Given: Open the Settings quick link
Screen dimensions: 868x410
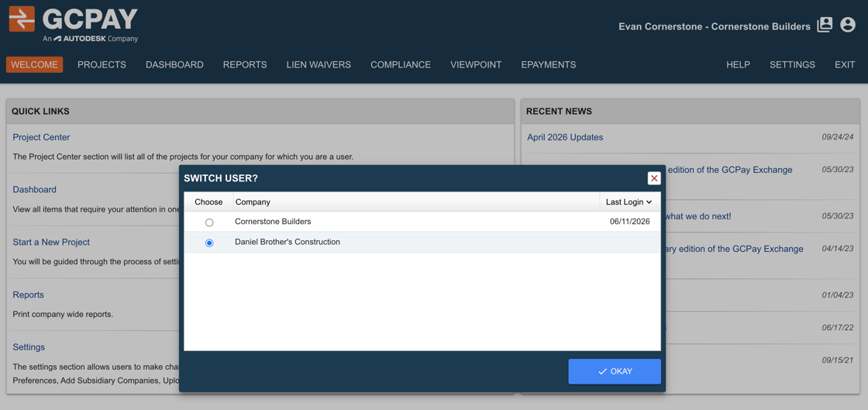Looking at the screenshot, I should pos(29,347).
